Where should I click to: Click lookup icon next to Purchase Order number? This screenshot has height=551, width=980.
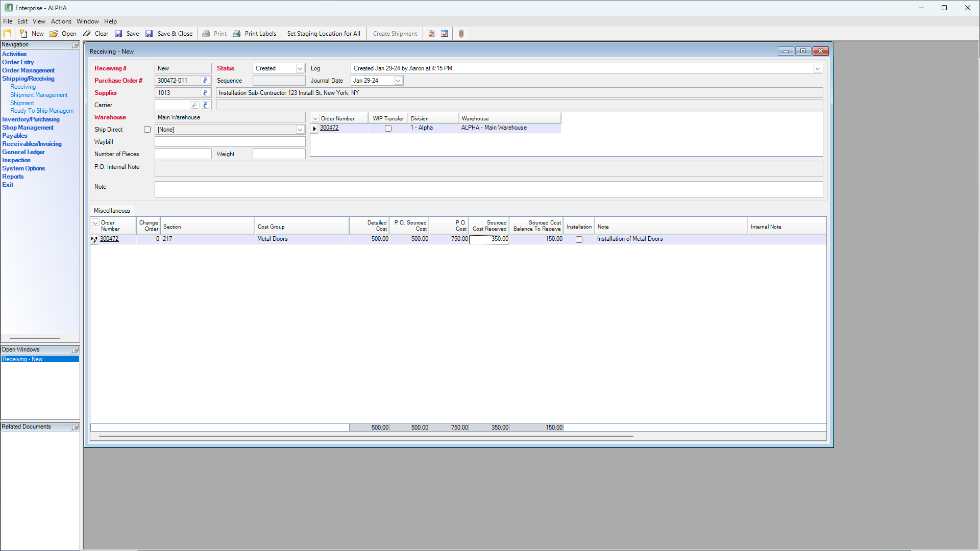[206, 81]
